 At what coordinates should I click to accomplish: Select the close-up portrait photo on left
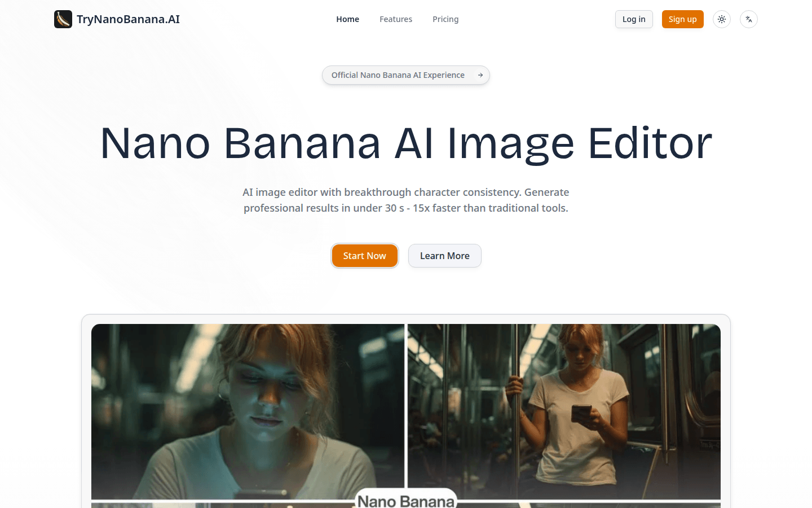247,411
